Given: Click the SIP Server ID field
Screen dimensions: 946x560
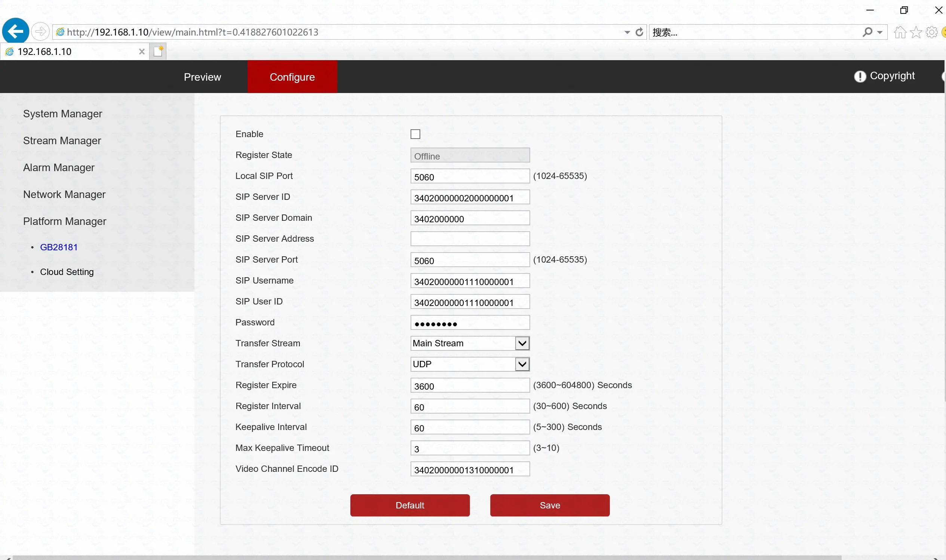Looking at the screenshot, I should click(470, 197).
